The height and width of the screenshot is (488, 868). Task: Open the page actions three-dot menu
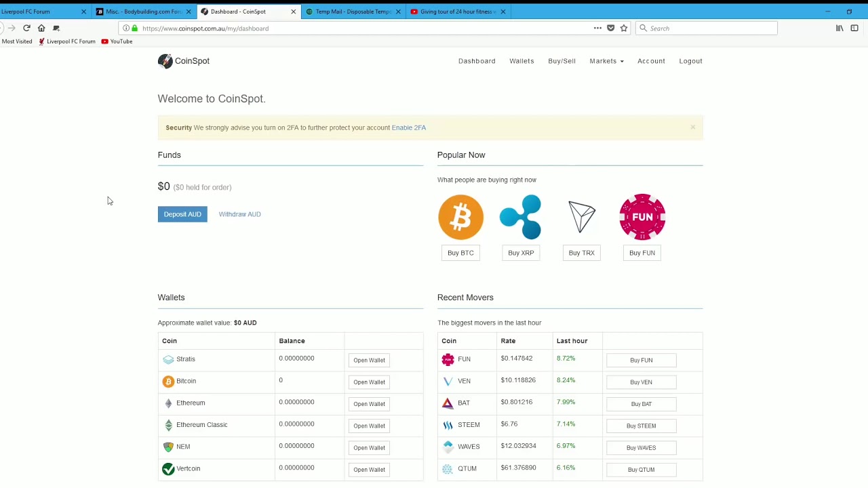pyautogui.click(x=597, y=28)
